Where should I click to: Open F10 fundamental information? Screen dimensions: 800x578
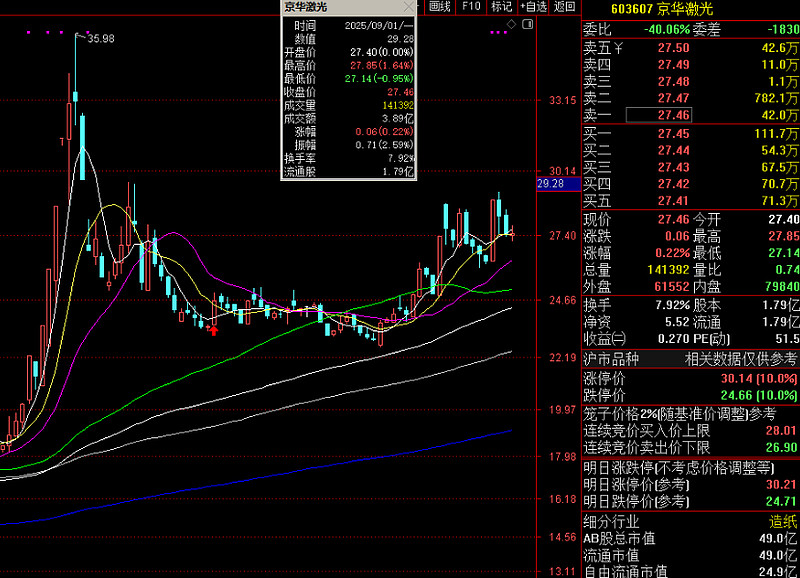[x=470, y=6]
